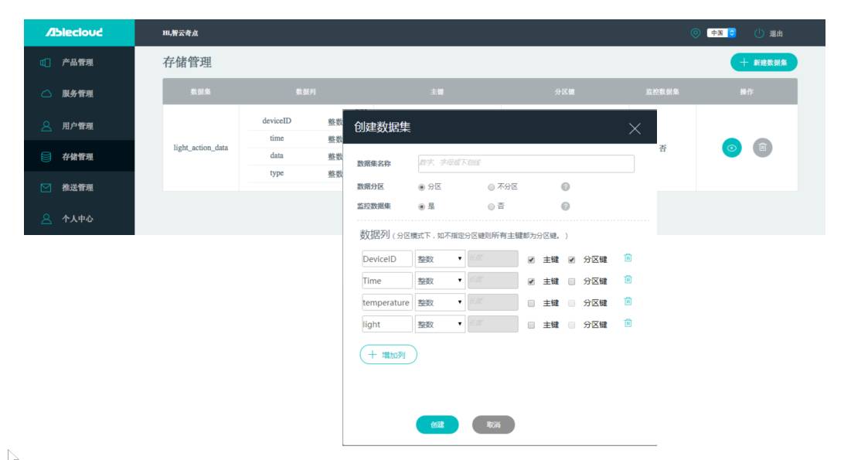Open type dropdown for light row
868x460 pixels.
[x=440, y=325]
